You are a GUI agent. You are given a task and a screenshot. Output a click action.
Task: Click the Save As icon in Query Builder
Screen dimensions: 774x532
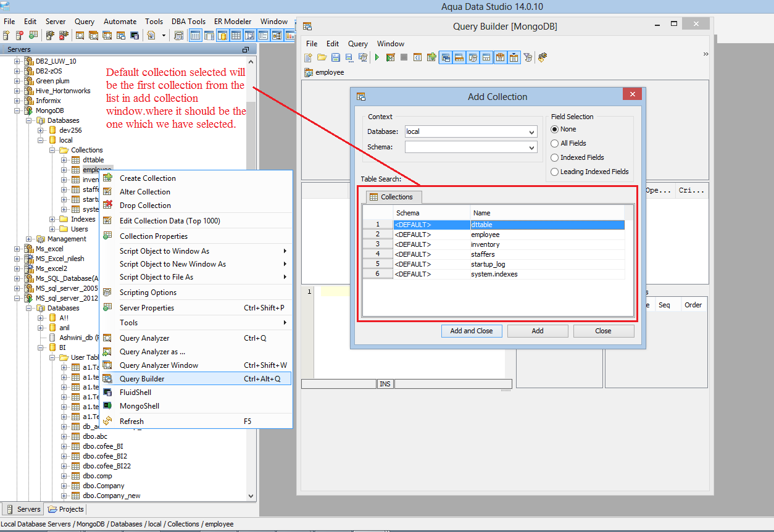[x=349, y=57]
